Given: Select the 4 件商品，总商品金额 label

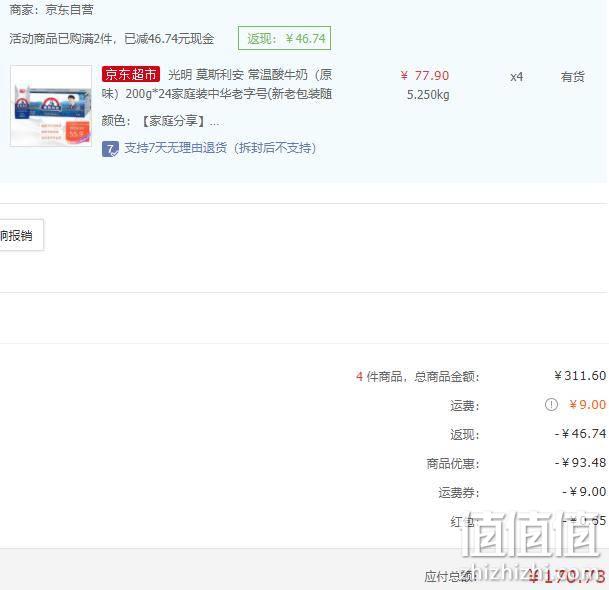Looking at the screenshot, I should tap(418, 376).
